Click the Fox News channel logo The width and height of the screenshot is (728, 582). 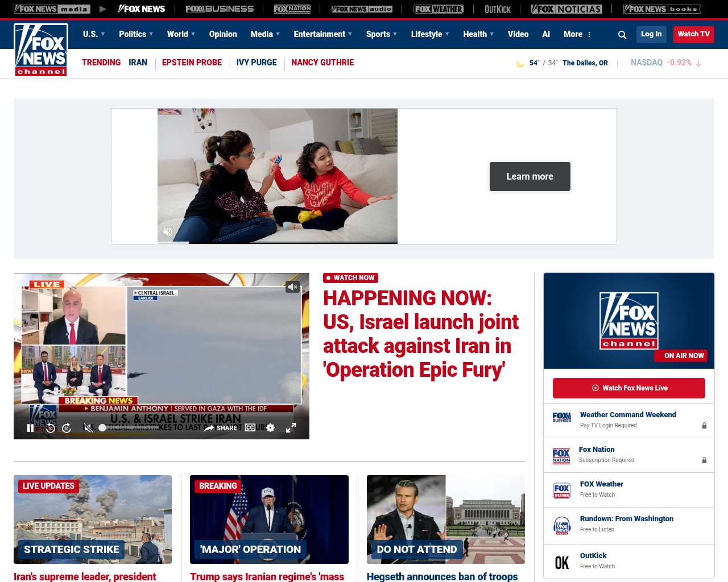(x=41, y=50)
